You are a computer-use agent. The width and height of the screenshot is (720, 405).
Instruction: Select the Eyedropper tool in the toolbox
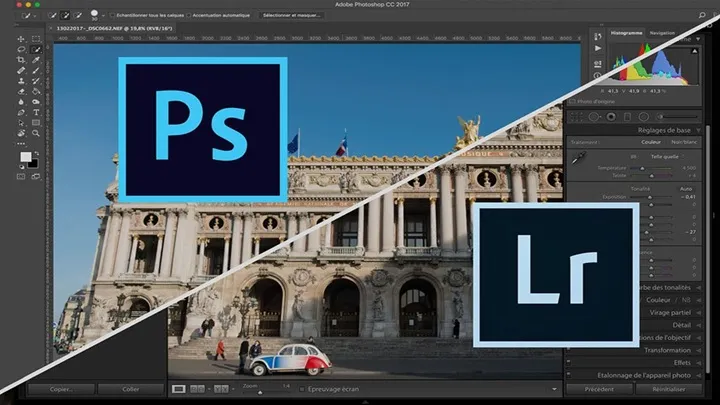[x=37, y=60]
